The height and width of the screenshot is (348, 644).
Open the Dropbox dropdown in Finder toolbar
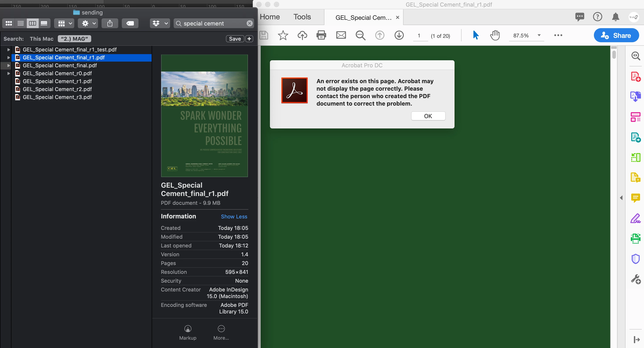(x=160, y=24)
